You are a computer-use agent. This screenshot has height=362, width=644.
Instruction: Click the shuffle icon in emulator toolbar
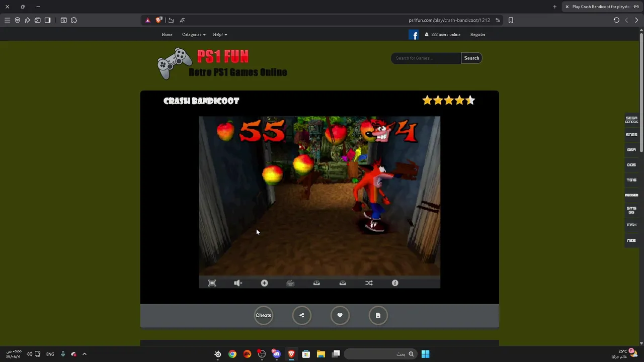(369, 283)
